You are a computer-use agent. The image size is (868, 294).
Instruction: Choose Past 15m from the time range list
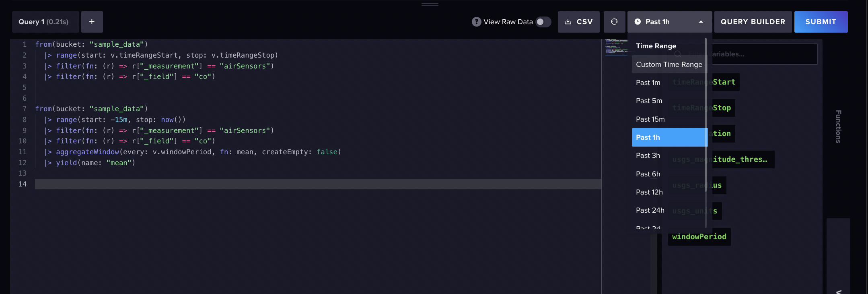coord(650,119)
